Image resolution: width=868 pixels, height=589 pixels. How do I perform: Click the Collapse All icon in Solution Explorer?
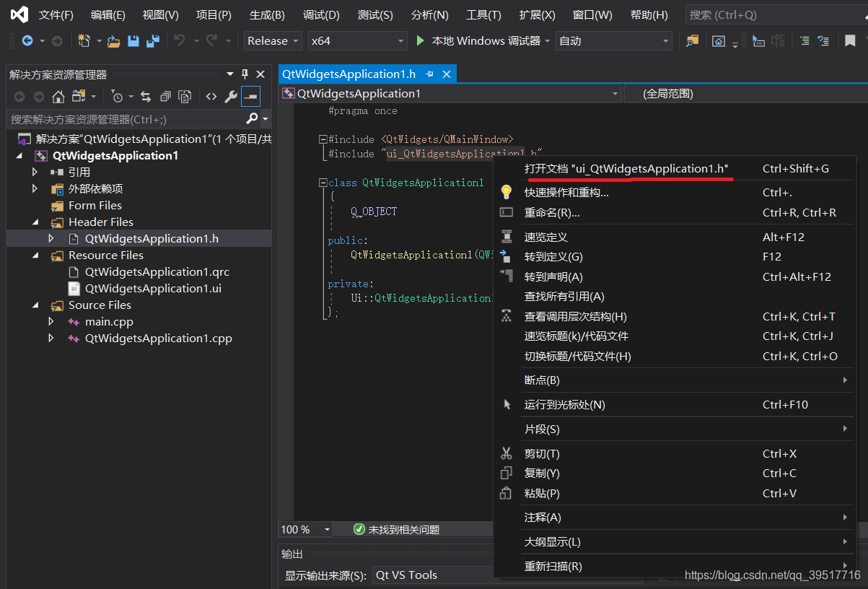pos(167,96)
